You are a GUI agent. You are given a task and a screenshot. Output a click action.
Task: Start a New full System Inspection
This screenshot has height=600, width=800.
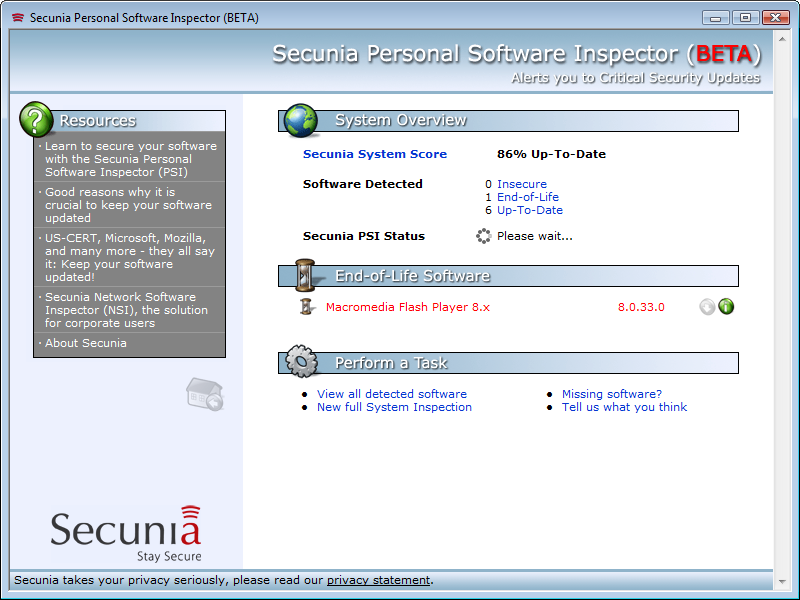tap(394, 407)
